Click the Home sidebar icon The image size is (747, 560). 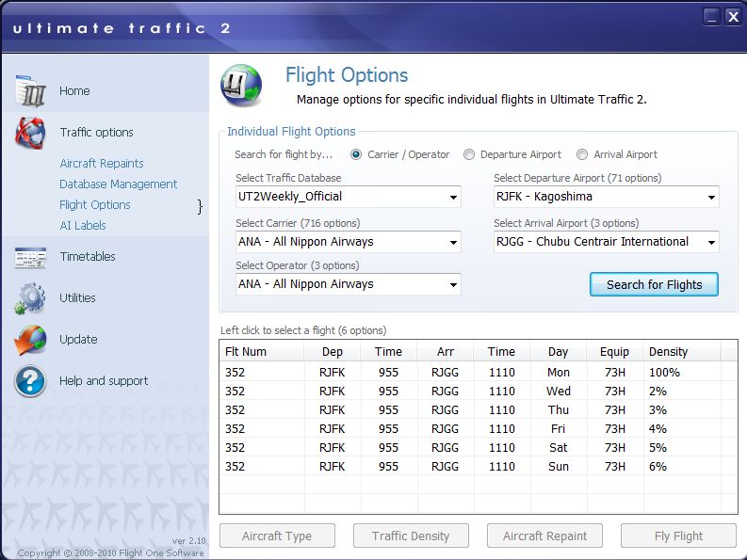click(30, 90)
